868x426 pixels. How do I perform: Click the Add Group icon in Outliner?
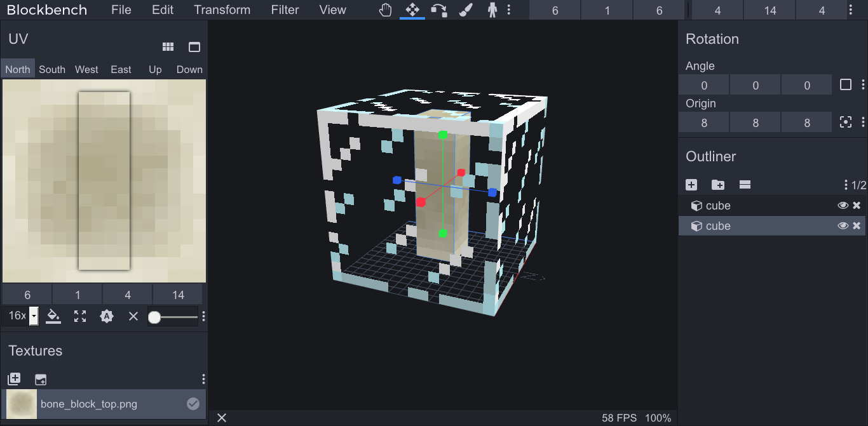(x=717, y=185)
